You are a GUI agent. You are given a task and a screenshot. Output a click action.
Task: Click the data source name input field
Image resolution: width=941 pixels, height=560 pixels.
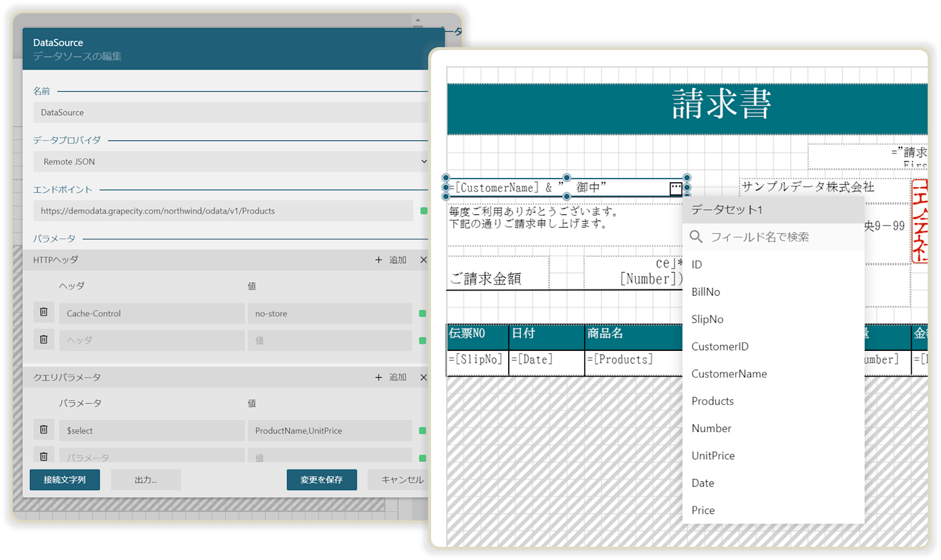tap(231, 112)
